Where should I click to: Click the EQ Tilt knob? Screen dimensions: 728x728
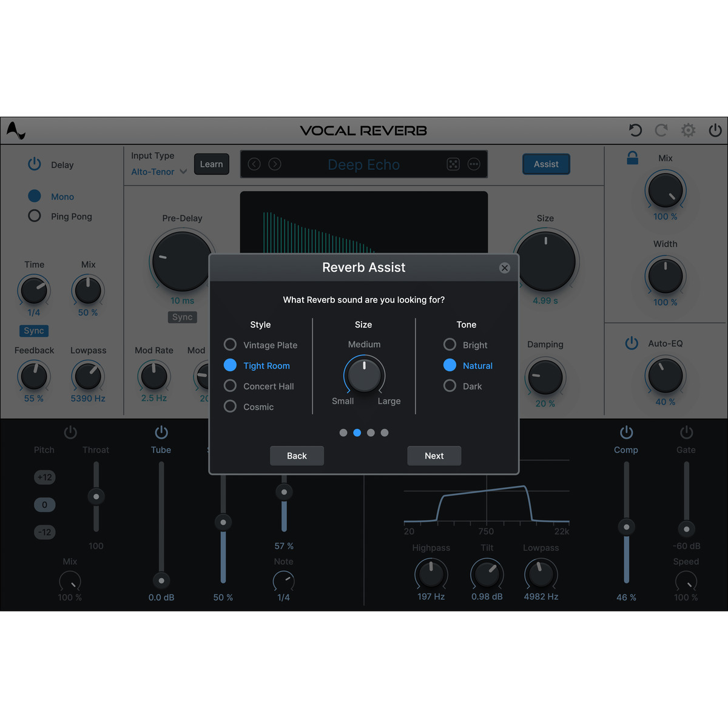point(487,574)
